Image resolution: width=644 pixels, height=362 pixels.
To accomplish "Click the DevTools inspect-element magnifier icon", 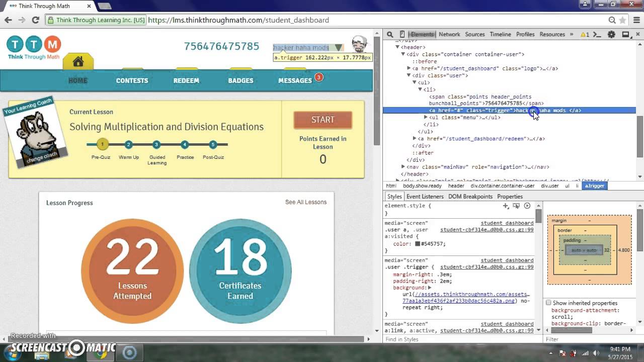I will click(389, 35).
